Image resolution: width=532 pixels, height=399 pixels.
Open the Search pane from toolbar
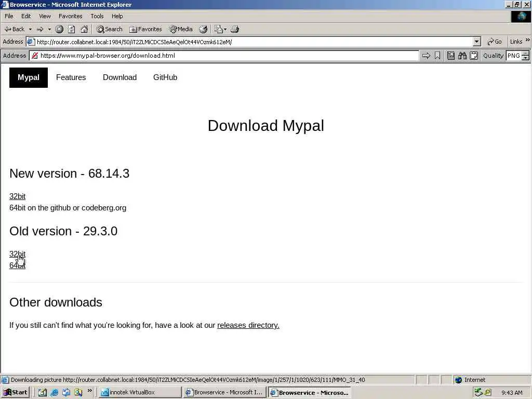pos(109,29)
